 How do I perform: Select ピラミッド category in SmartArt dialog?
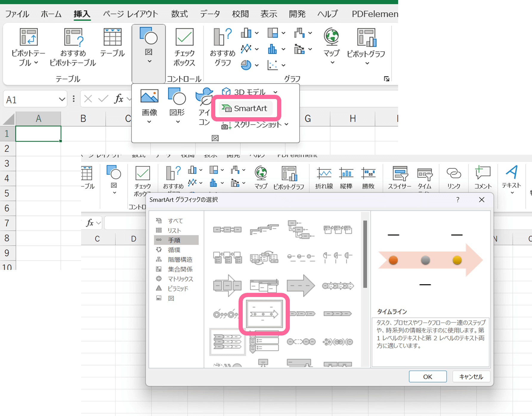coord(176,289)
